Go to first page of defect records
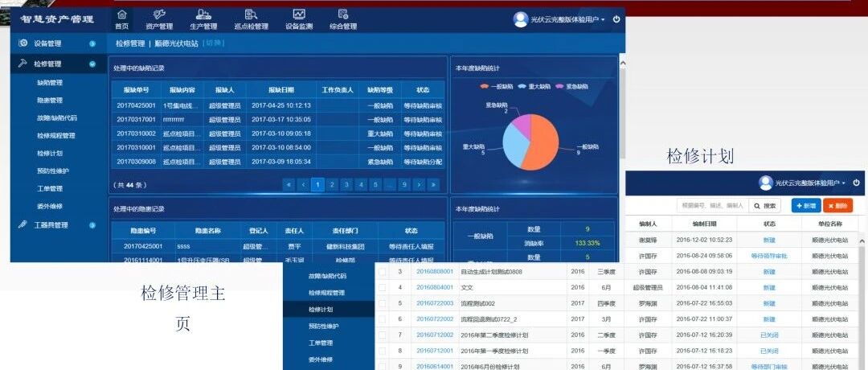The image size is (868, 370). tap(289, 185)
